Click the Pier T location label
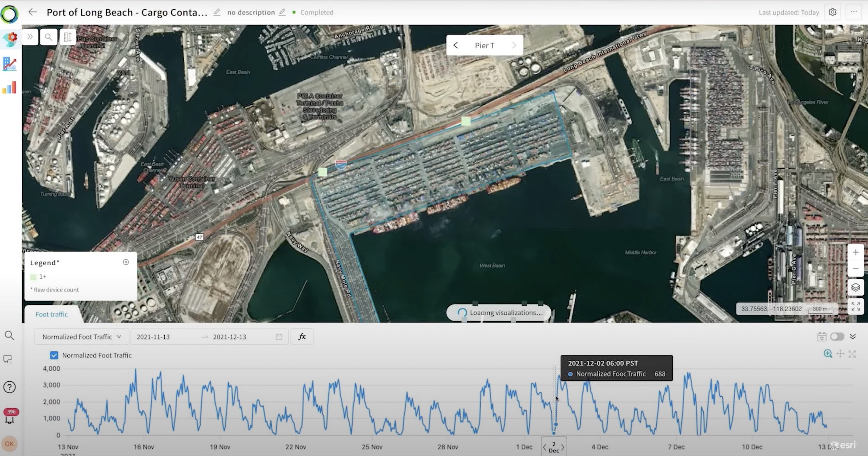 click(x=484, y=45)
